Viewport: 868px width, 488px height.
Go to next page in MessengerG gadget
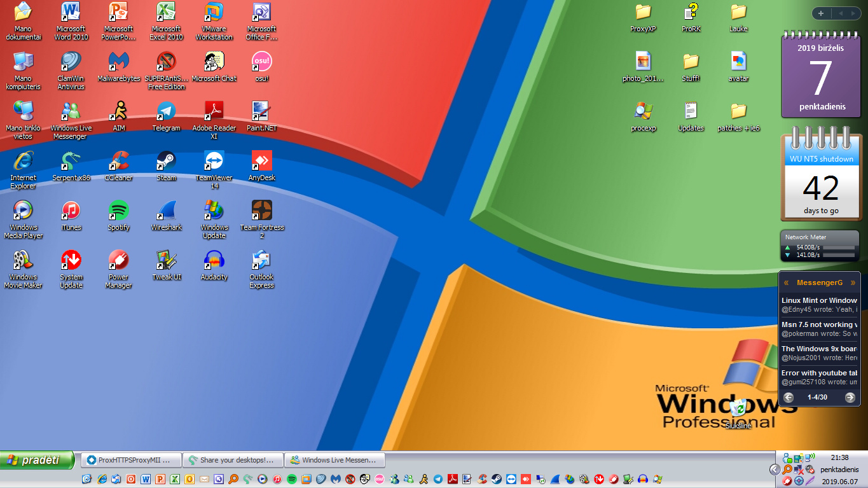[x=850, y=398]
